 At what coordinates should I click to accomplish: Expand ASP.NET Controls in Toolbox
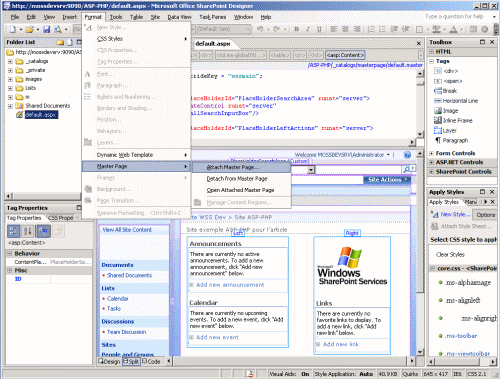point(431,162)
